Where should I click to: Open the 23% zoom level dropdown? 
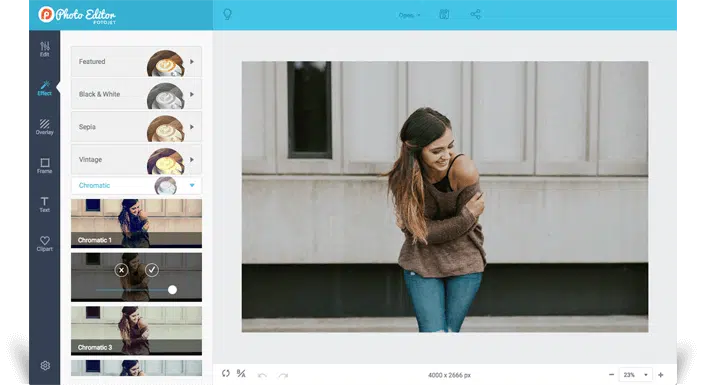635,375
